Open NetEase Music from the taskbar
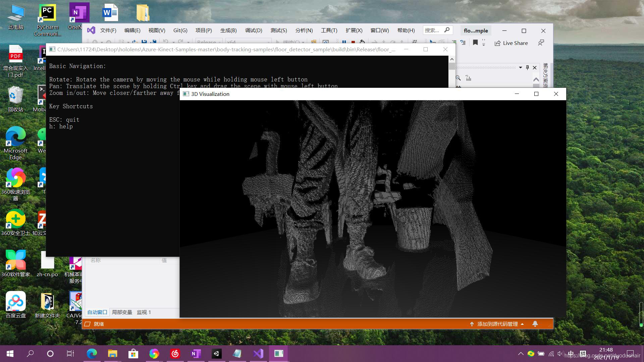Screen dimensions: 644x362 click(175, 354)
